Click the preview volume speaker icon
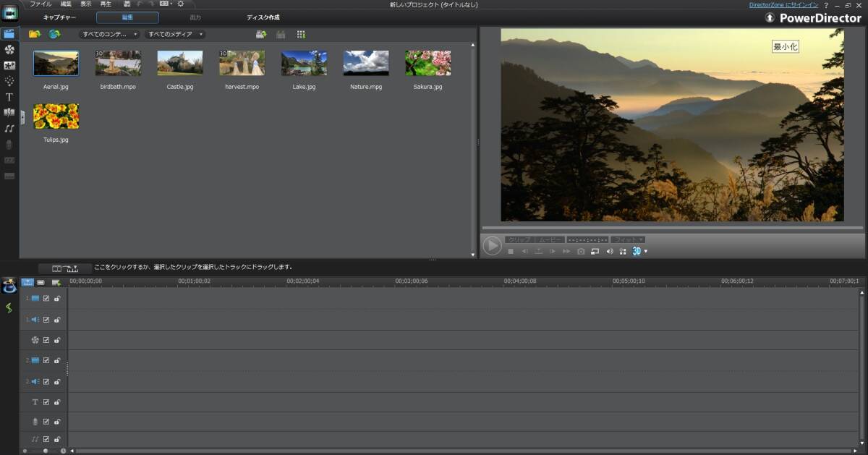This screenshot has width=868, height=455. (609, 251)
